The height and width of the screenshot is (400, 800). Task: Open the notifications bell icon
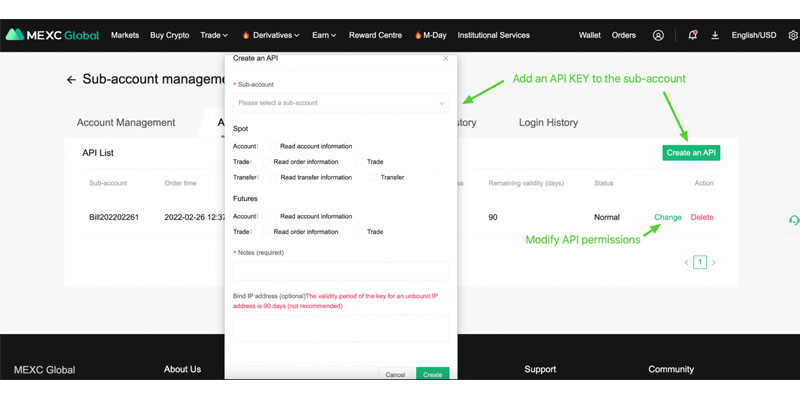(692, 35)
